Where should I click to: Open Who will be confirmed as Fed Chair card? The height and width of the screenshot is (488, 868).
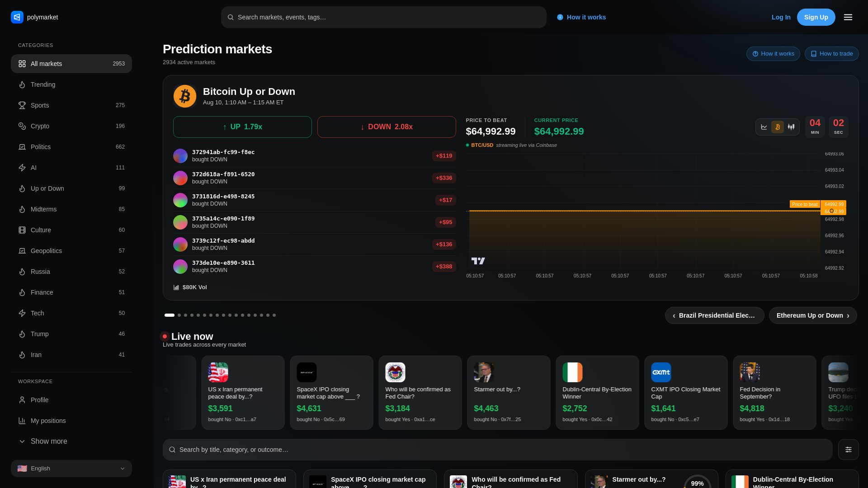(420, 392)
